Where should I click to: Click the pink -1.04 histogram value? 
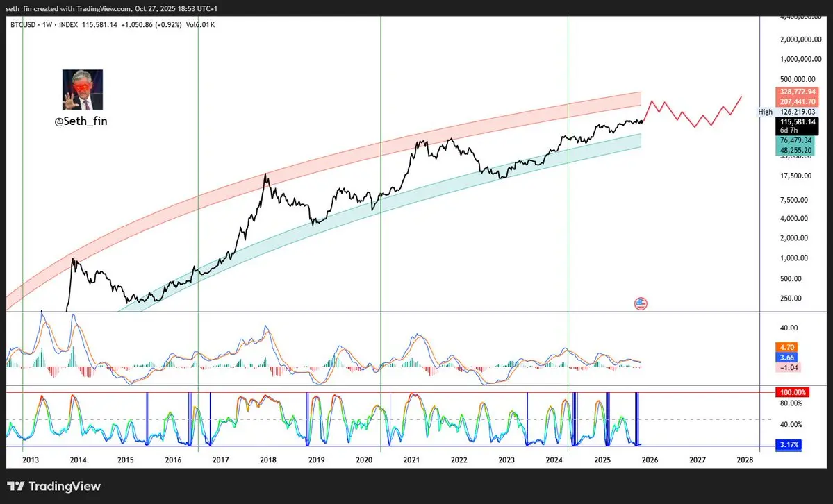(789, 367)
